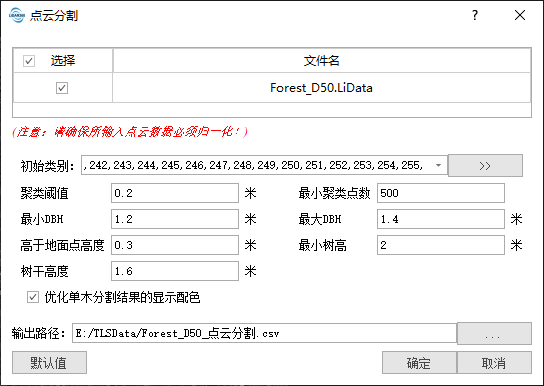Click the 确定 button
Image resolution: width=544 pixels, height=386 pixels.
coord(419,363)
